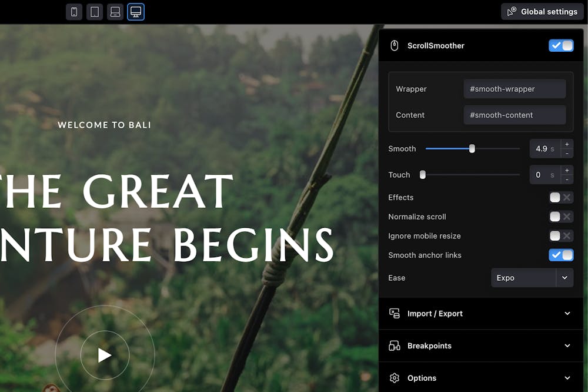Enable the Normalize scroll toggle
Screen dimensions: 588x392
coord(561,217)
